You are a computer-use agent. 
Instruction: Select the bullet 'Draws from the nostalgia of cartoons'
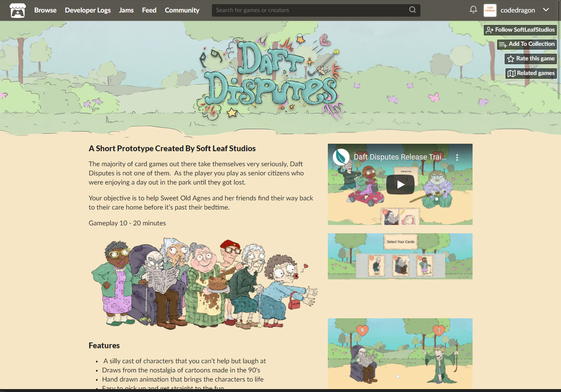181,370
